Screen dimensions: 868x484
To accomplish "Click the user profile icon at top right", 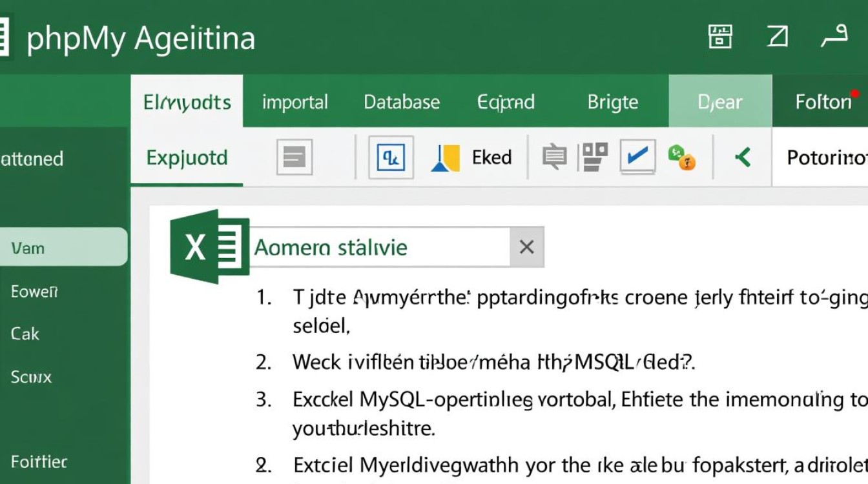I will point(834,37).
